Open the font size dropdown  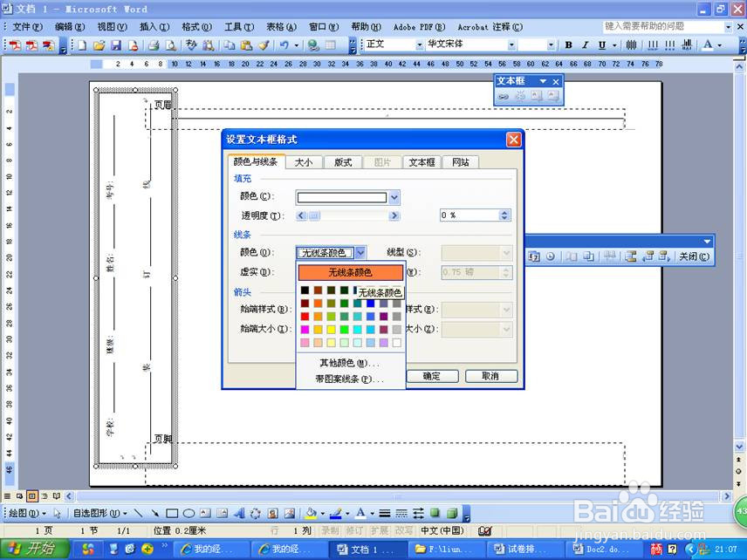pyautogui.click(x=551, y=45)
